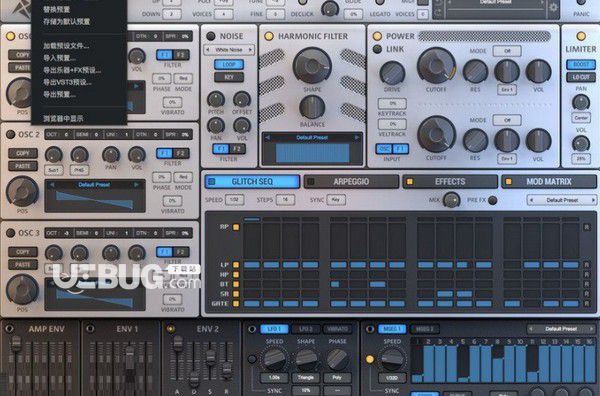Image resolution: width=600 pixels, height=396 pixels.
Task: Open the Glitch Seq Default Preset selector
Action: (x=562, y=200)
